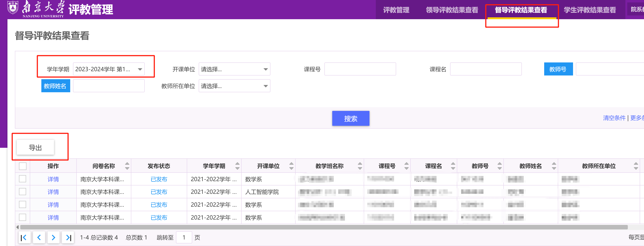Screen dimensions: 644x246
Task: Click 操作 column header
Action: (53, 166)
